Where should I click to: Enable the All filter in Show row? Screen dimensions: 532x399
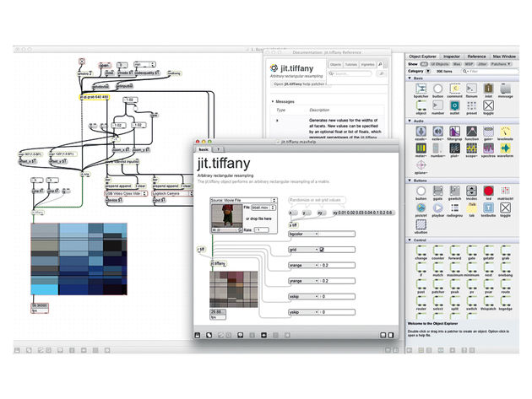[x=424, y=64]
